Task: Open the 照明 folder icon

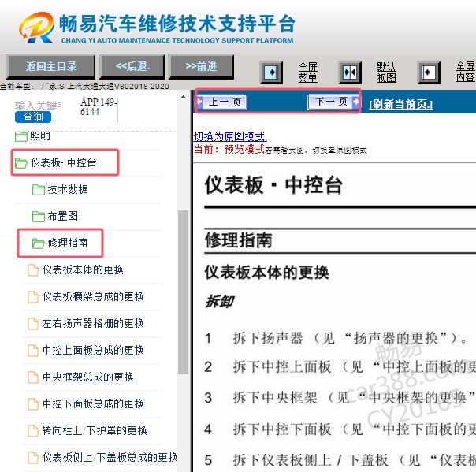Action: point(21,136)
